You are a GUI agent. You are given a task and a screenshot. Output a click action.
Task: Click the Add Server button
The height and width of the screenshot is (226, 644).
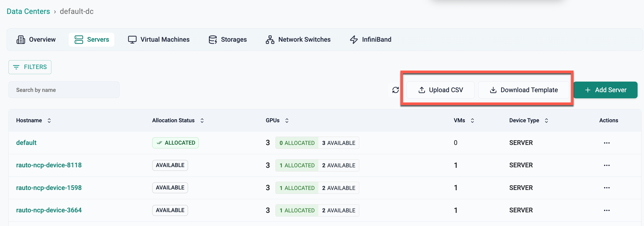pos(605,90)
